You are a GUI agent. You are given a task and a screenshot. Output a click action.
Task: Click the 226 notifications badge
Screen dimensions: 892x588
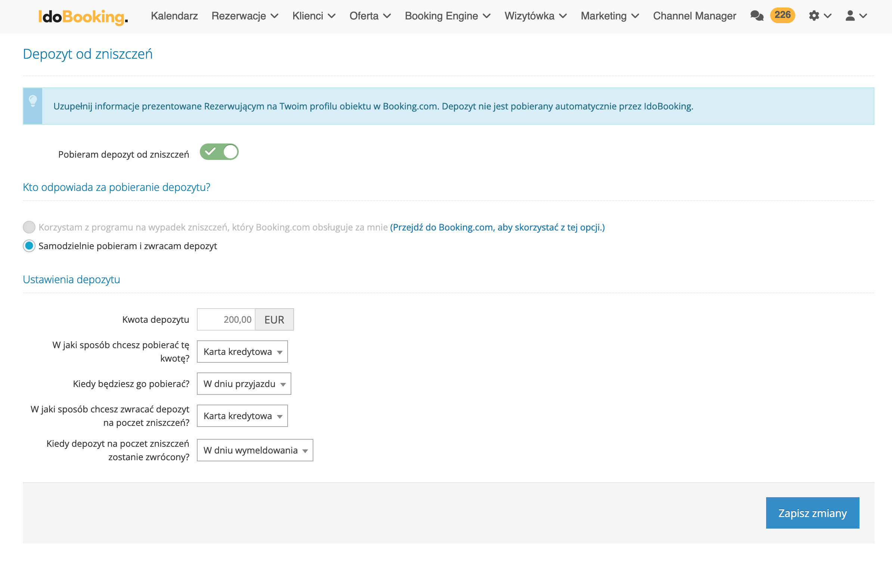click(x=782, y=15)
